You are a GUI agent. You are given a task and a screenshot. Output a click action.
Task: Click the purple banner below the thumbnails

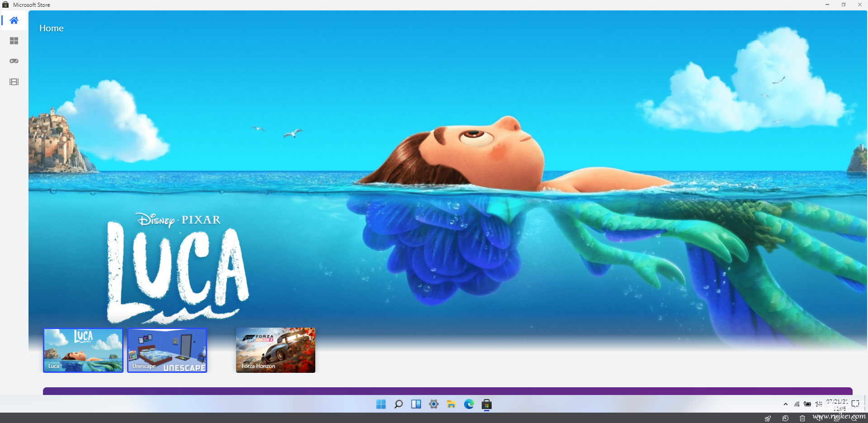coord(448,391)
